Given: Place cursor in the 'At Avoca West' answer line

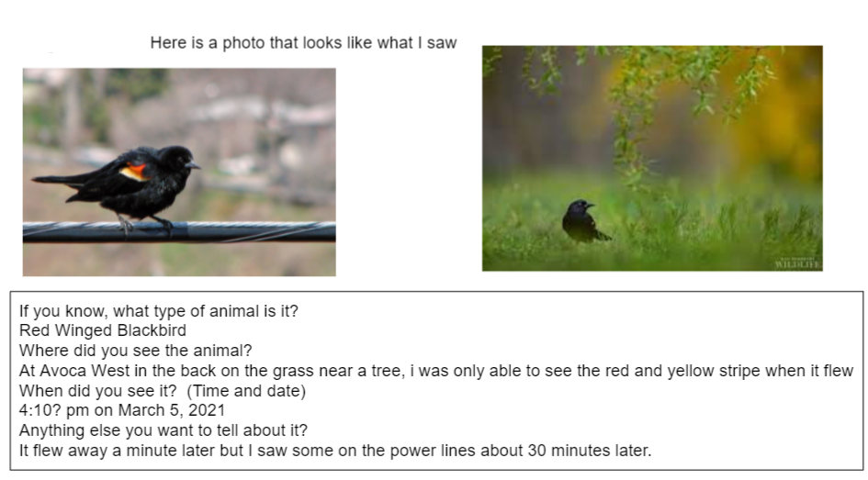Looking at the screenshot, I should click(x=436, y=371).
